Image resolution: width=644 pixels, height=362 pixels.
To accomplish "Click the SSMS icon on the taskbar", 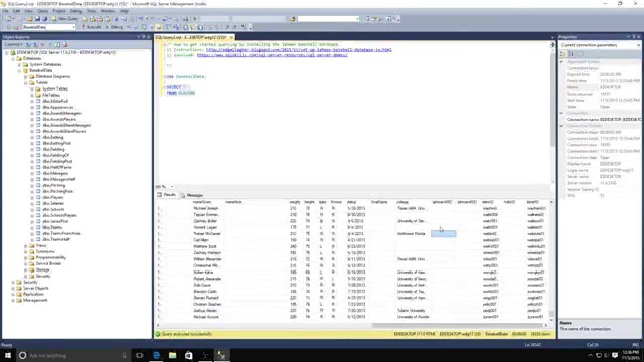I will [x=222, y=355].
